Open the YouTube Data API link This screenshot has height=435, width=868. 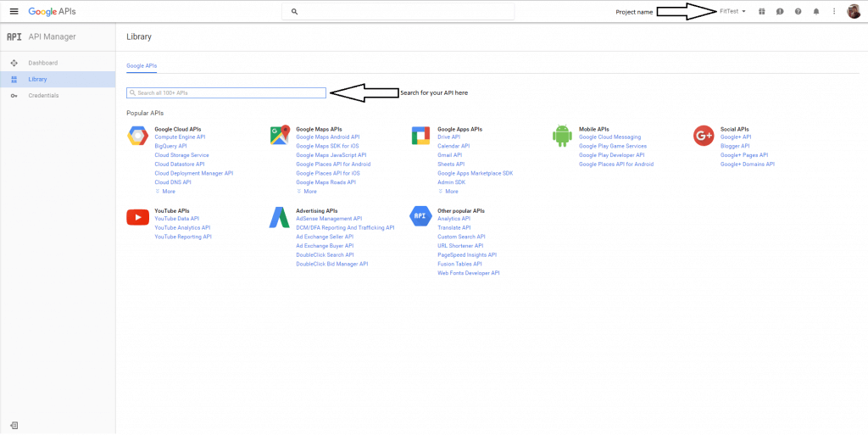click(176, 219)
